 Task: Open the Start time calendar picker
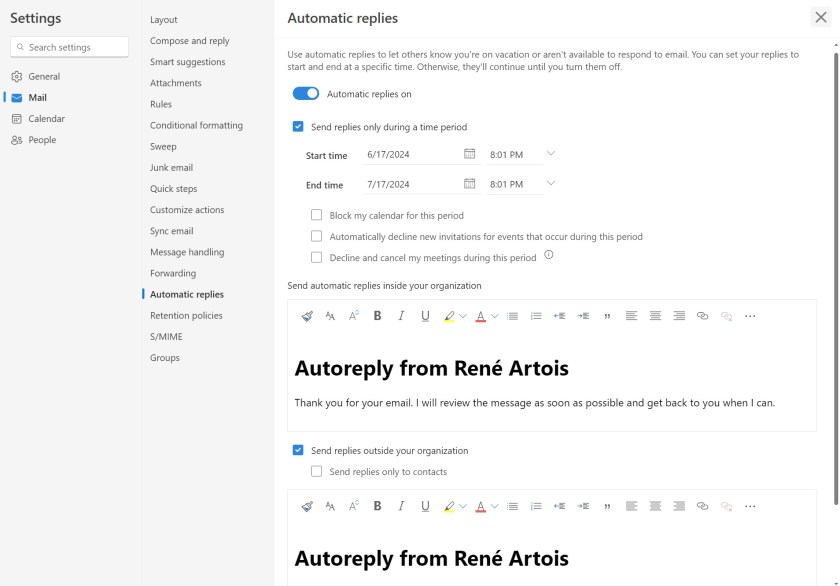469,154
